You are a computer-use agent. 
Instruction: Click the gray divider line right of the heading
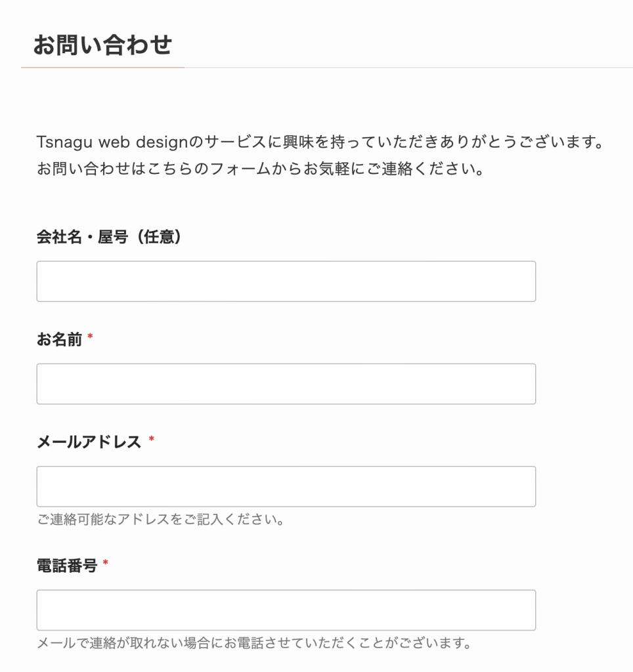click(407, 68)
